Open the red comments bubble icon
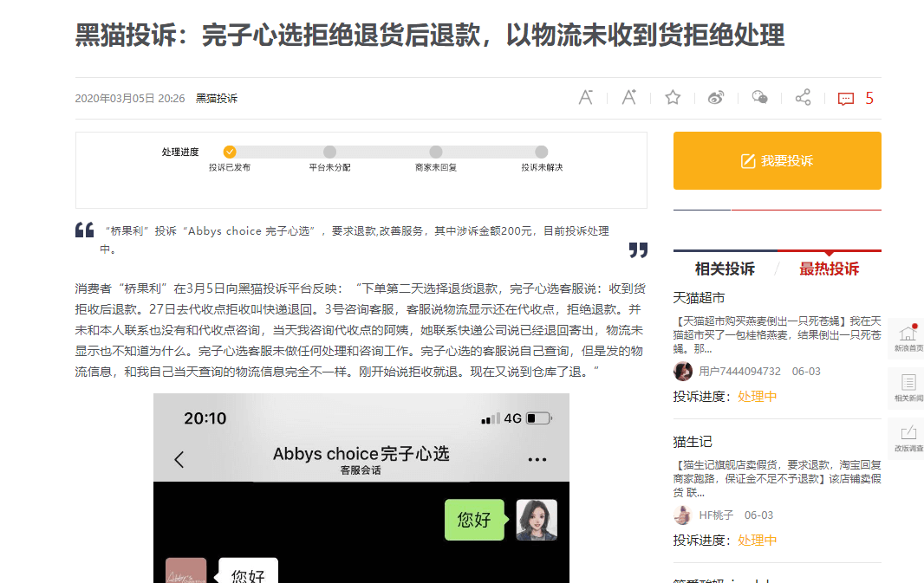924x583 pixels. click(x=846, y=99)
